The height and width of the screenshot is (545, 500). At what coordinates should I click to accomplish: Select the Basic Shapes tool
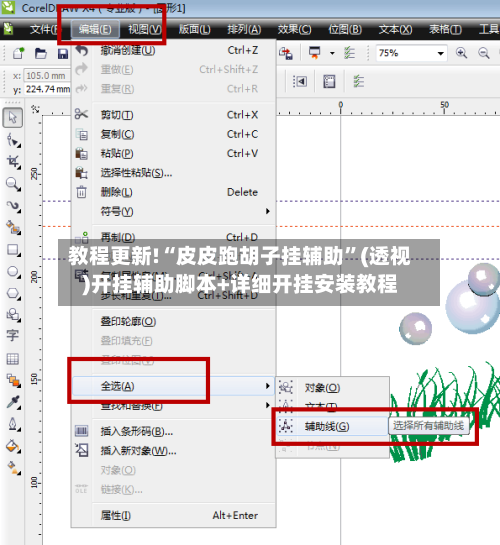click(13, 315)
